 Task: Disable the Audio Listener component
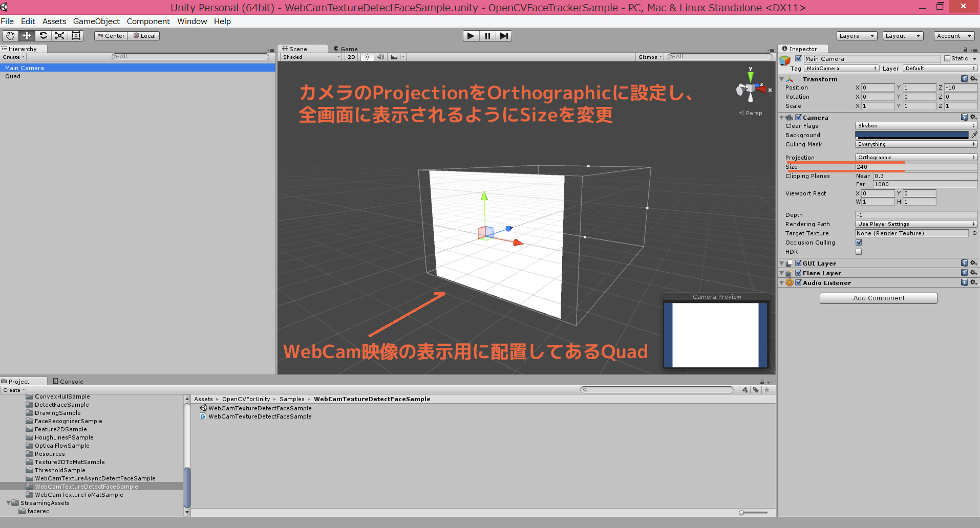[799, 282]
